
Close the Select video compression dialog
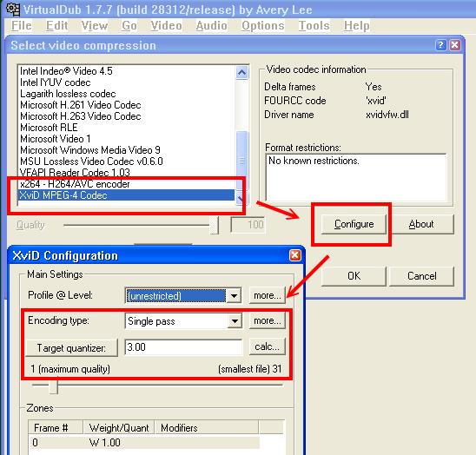[455, 45]
